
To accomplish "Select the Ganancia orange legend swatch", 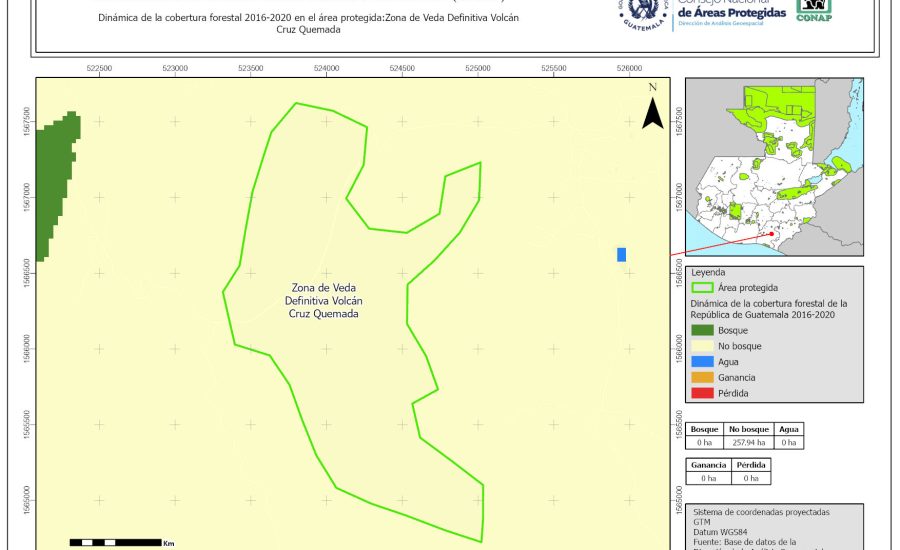I will (x=704, y=378).
